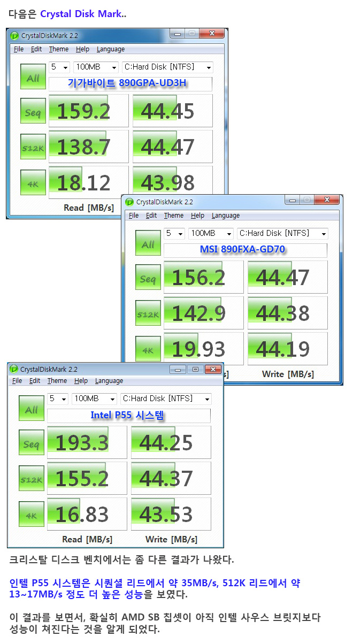Viewport: 353px width, 644px height.
Task: Click Seq read value 193.3
Action: pos(87,443)
